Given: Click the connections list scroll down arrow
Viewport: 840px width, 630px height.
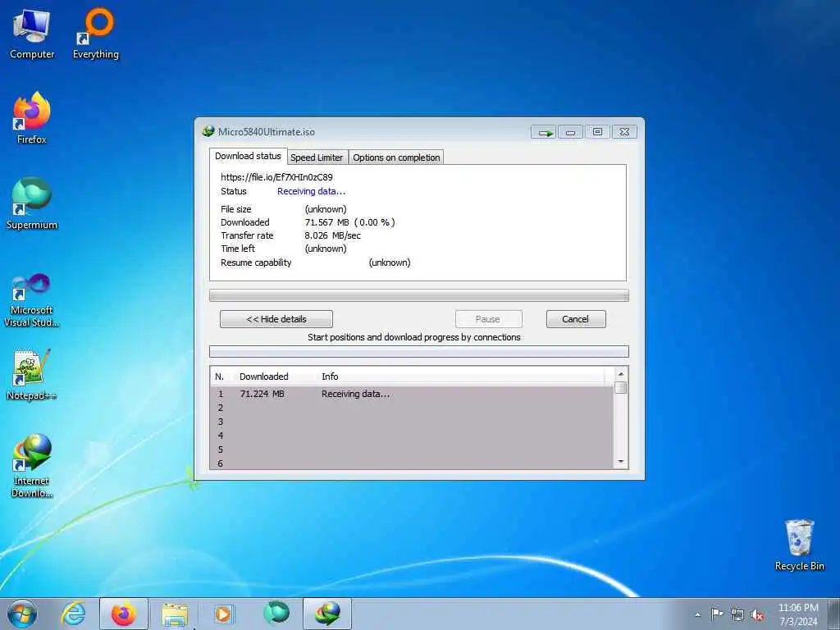Looking at the screenshot, I should (x=621, y=462).
